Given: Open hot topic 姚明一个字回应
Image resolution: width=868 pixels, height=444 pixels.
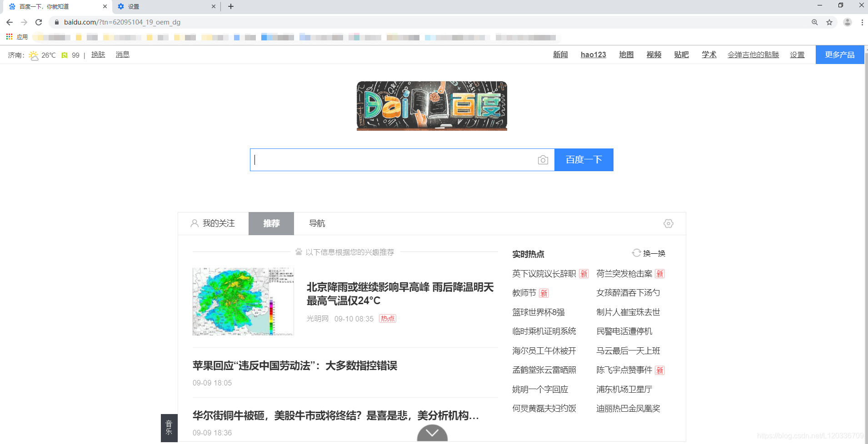Looking at the screenshot, I should (x=540, y=390).
